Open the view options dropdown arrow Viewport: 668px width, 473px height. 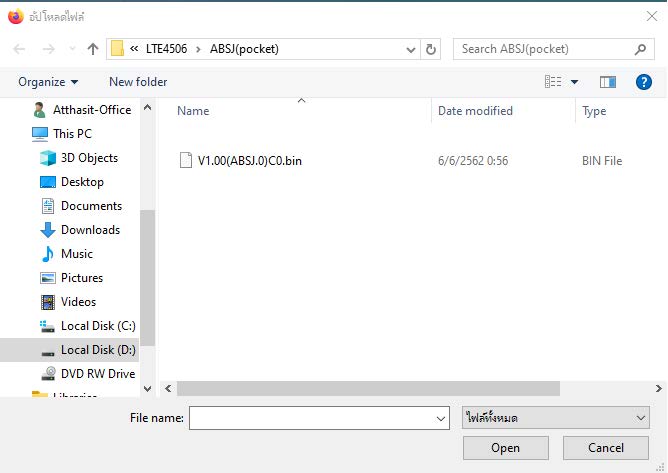coord(574,82)
